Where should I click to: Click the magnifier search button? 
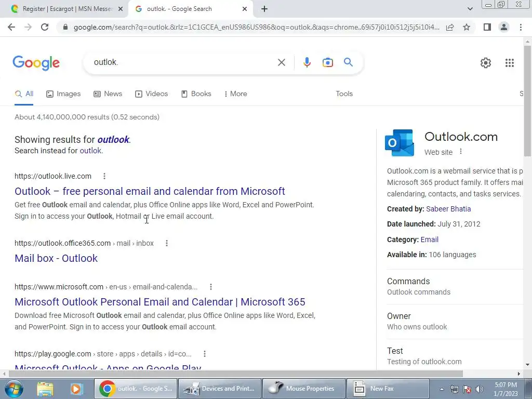click(x=348, y=62)
